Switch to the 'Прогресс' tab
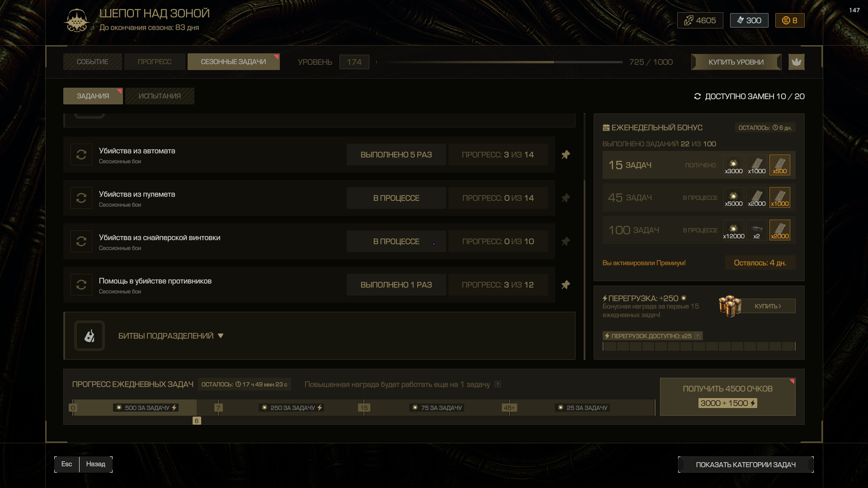 coord(155,62)
